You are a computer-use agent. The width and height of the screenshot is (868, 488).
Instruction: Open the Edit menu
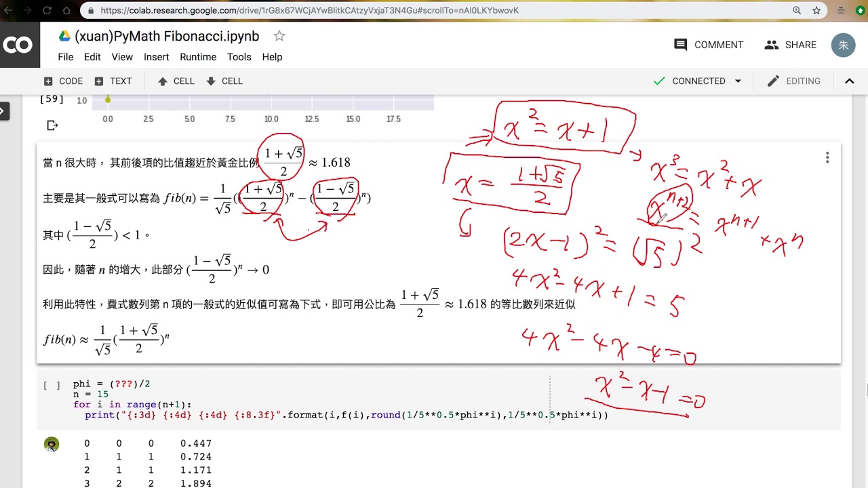[92, 57]
